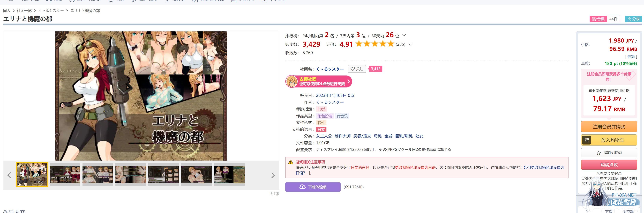Click the page title エリナと機魔の都
644x213 pixels.
tap(28, 19)
